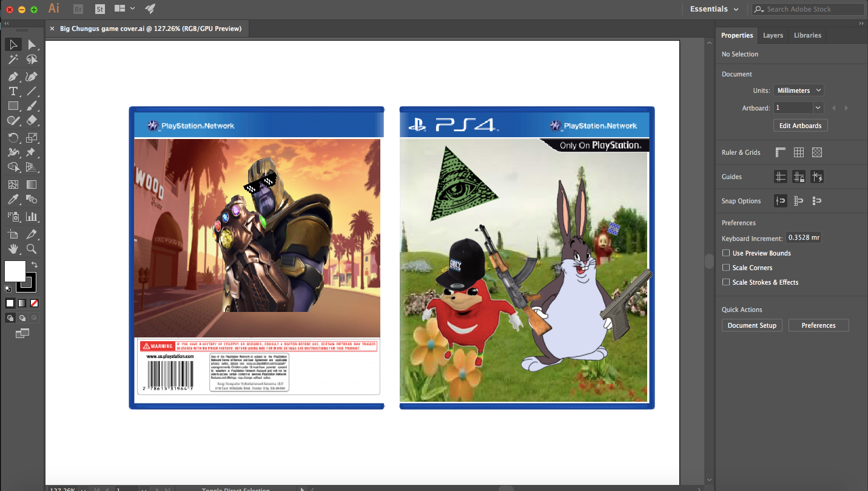Select the Eyedropper tool
The image size is (868, 491).
point(13,199)
